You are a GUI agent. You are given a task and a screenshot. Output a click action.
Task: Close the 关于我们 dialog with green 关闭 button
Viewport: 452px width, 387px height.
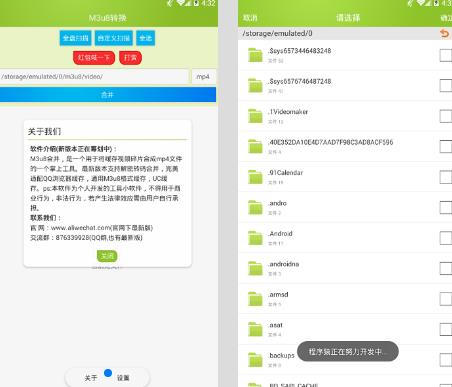(x=107, y=256)
